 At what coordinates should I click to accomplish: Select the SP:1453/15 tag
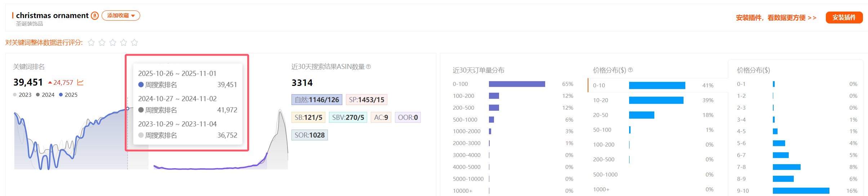click(366, 100)
